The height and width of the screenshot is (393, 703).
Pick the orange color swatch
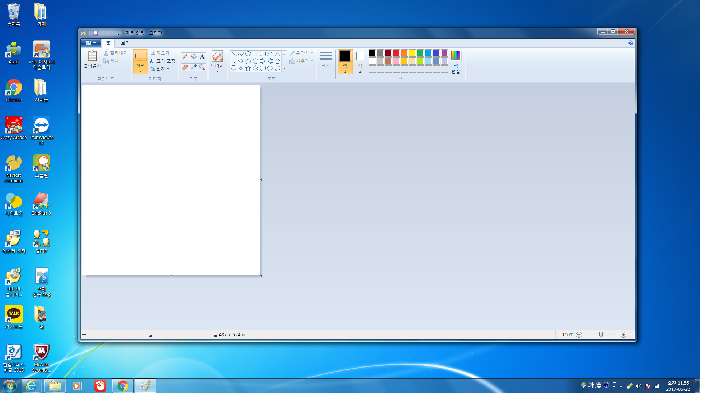click(404, 53)
